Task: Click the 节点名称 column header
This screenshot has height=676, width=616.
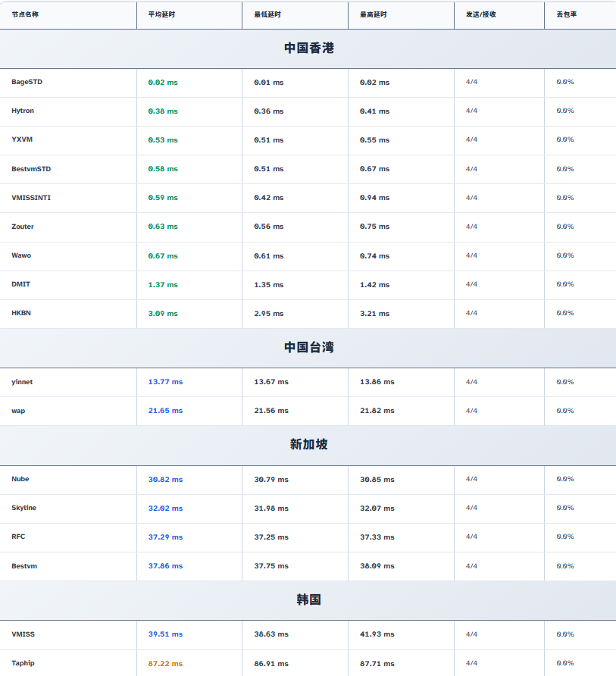Action: 25,14
